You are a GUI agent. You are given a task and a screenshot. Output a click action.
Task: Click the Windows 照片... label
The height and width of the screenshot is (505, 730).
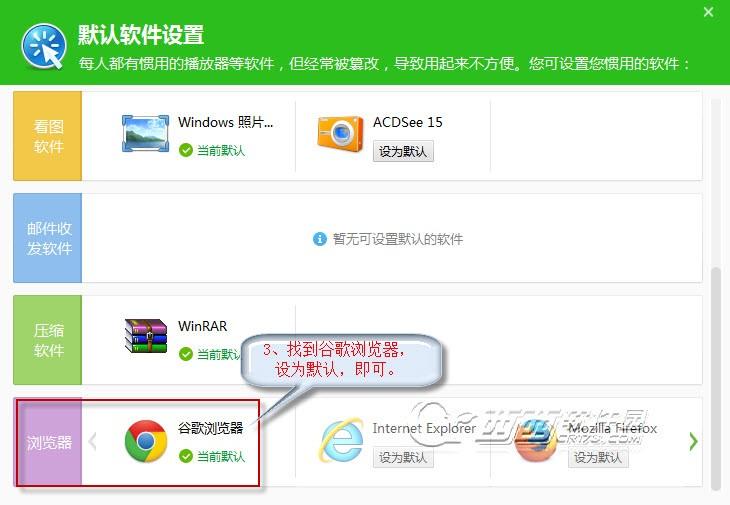[225, 122]
